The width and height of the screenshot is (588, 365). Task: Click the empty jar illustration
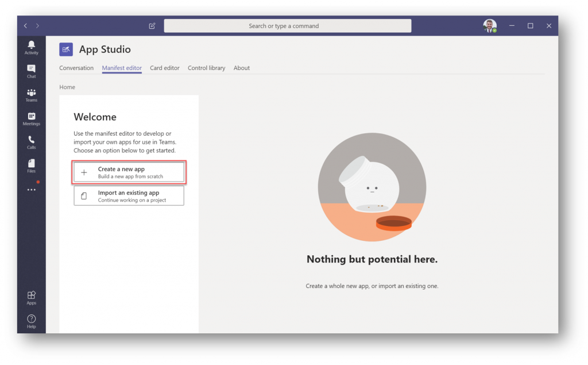pos(372,187)
